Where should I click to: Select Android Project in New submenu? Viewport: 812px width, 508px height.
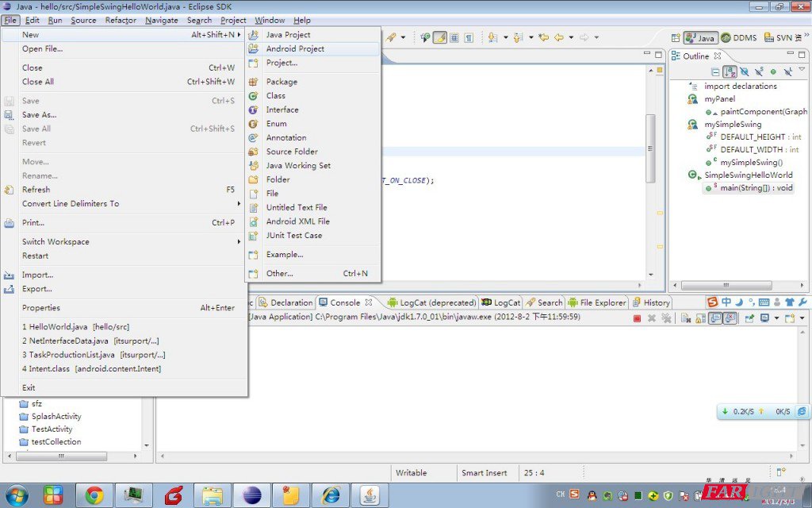pyautogui.click(x=313, y=48)
